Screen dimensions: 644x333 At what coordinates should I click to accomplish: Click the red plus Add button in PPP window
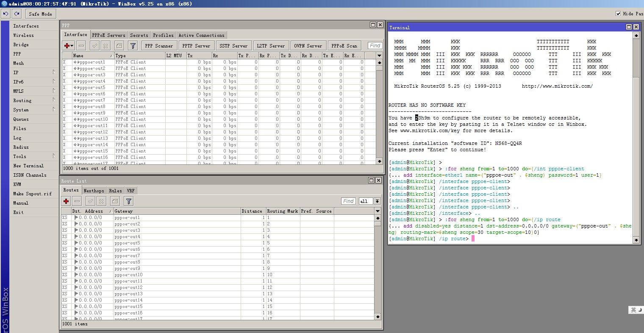pyautogui.click(x=68, y=45)
